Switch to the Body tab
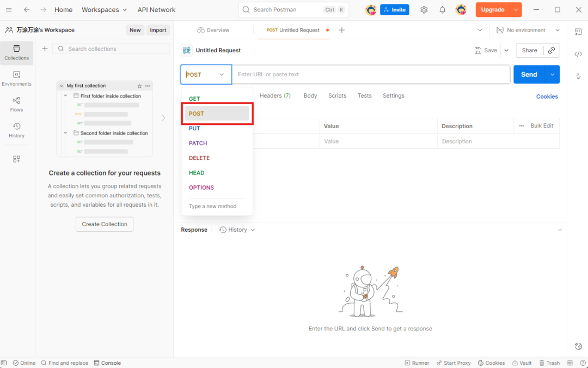 pos(310,96)
